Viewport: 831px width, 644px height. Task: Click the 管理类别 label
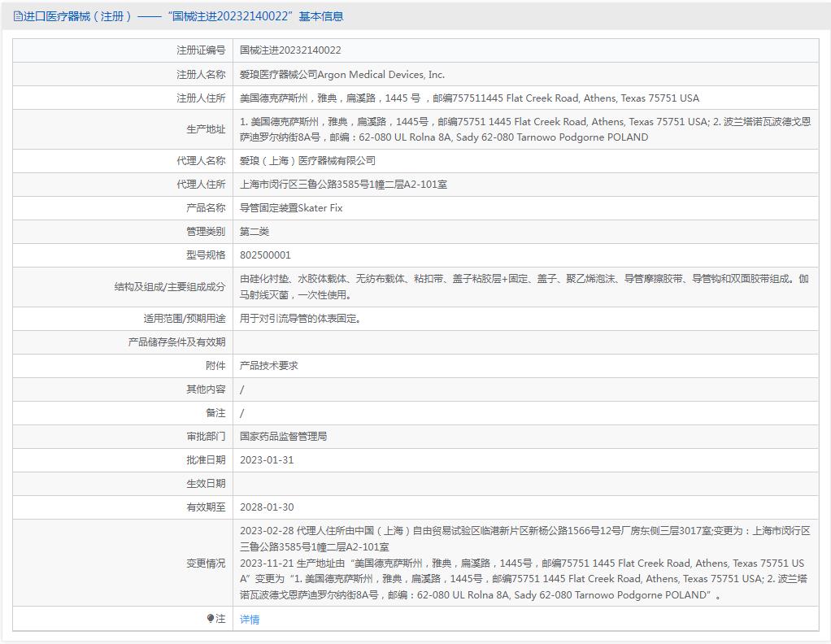pyautogui.click(x=206, y=232)
